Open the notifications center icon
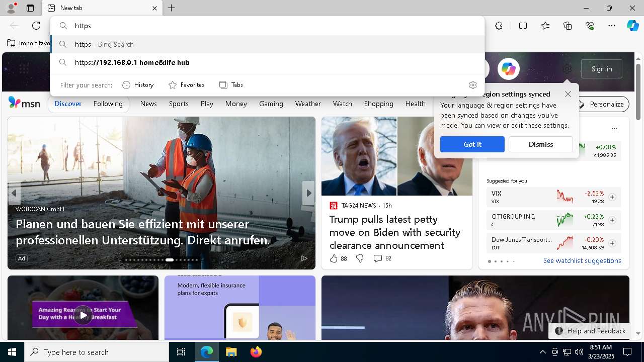This screenshot has height=362, width=644. [627, 352]
